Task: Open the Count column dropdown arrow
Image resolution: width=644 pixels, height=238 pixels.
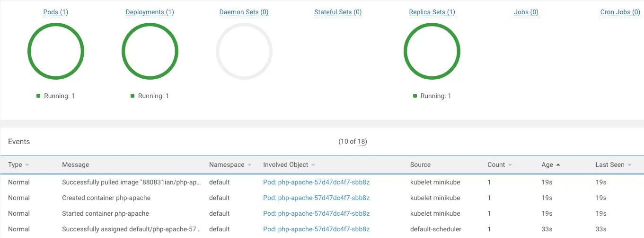Action: click(510, 165)
